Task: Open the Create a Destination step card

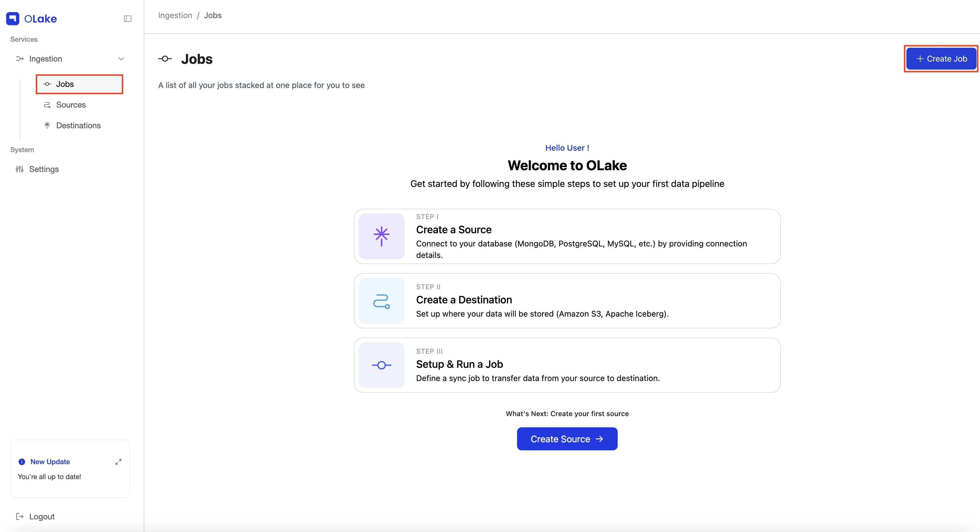Action: (567, 301)
